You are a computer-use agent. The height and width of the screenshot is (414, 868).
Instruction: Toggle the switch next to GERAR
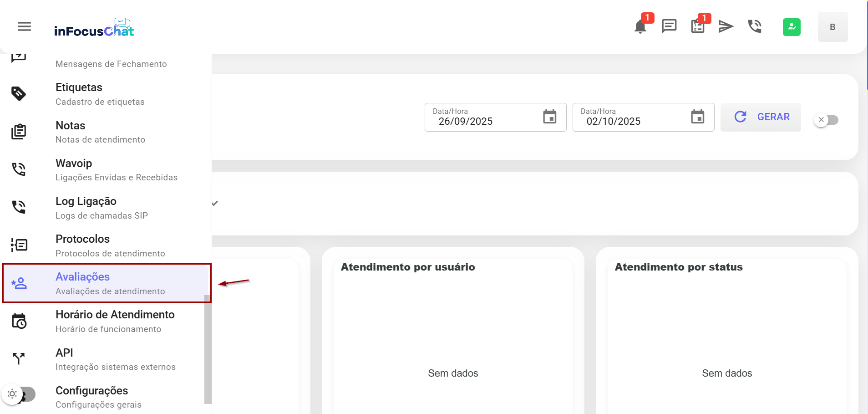826,120
